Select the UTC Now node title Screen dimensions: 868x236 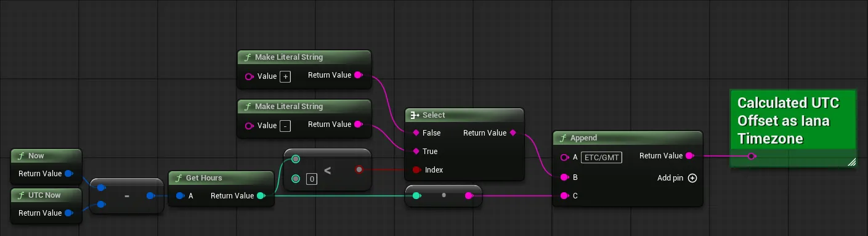[44, 195]
